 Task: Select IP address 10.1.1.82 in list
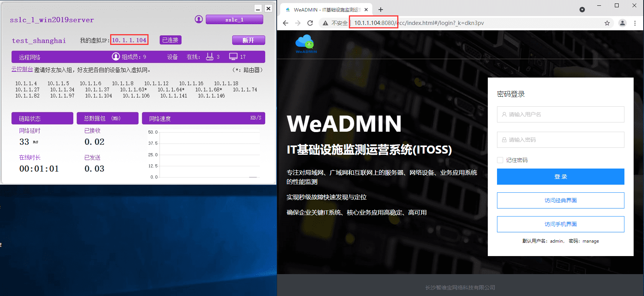click(x=27, y=96)
